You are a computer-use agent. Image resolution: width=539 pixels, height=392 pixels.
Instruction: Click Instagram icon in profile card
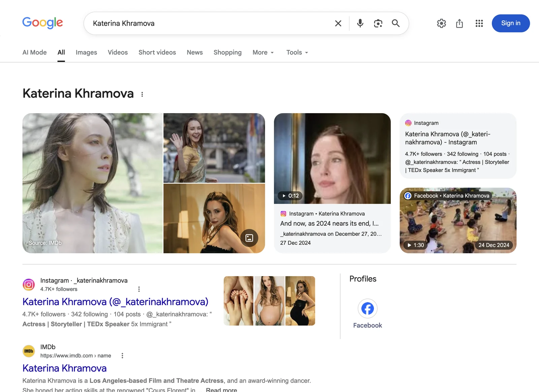pos(408,123)
